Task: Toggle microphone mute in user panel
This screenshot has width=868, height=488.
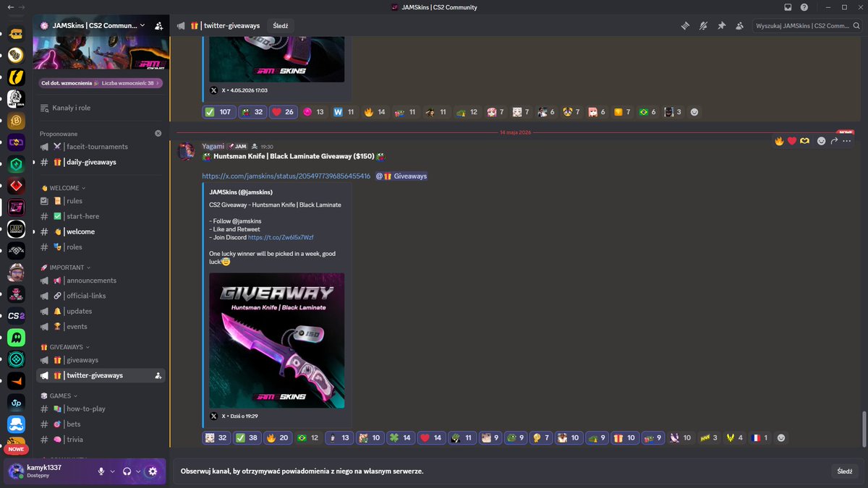Action: pyautogui.click(x=101, y=471)
